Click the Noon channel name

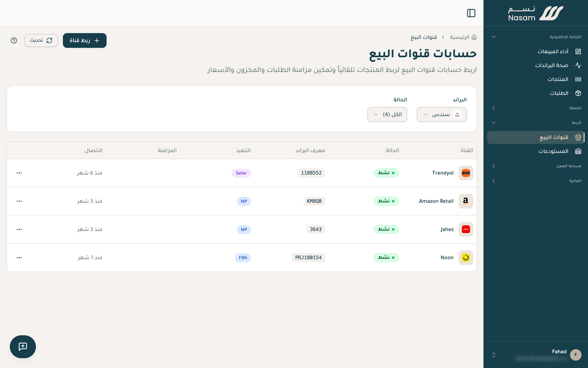447,258
